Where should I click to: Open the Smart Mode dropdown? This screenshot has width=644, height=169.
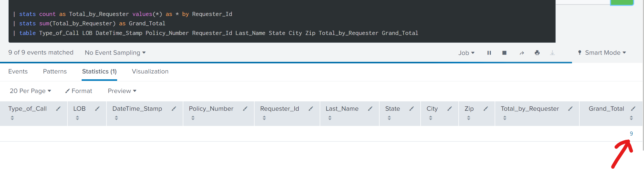[602, 53]
